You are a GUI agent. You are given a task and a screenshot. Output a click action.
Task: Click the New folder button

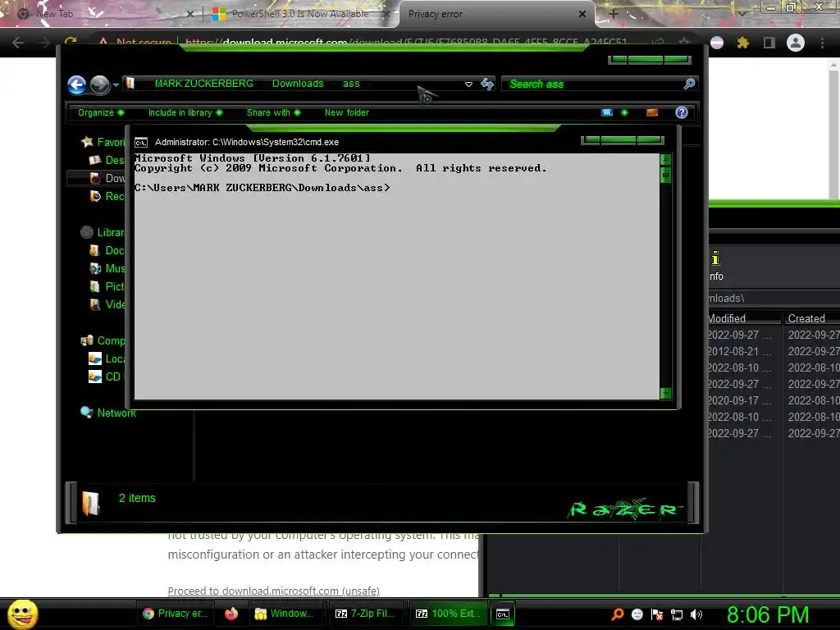[x=347, y=112]
